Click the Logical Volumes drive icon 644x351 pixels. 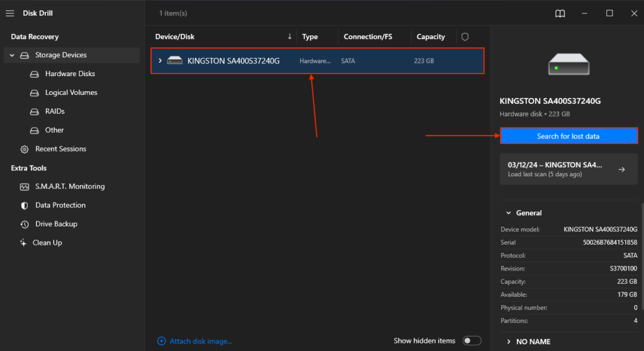[35, 93]
